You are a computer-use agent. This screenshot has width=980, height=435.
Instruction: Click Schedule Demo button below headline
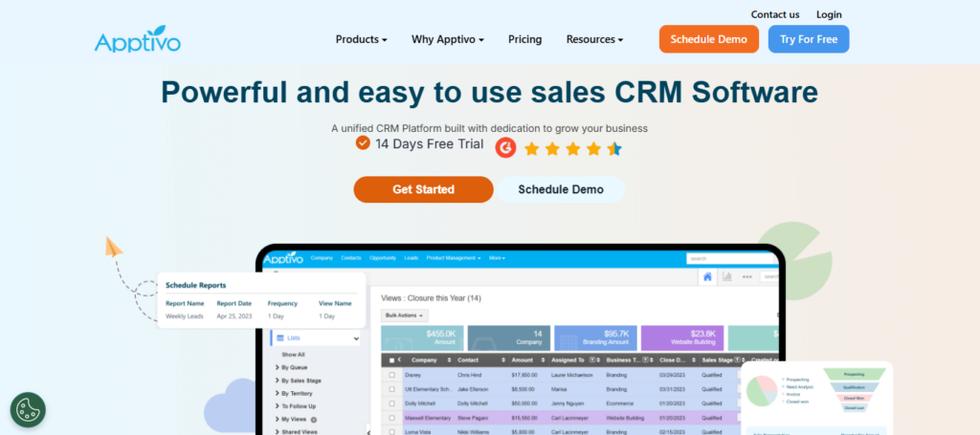[x=561, y=189]
